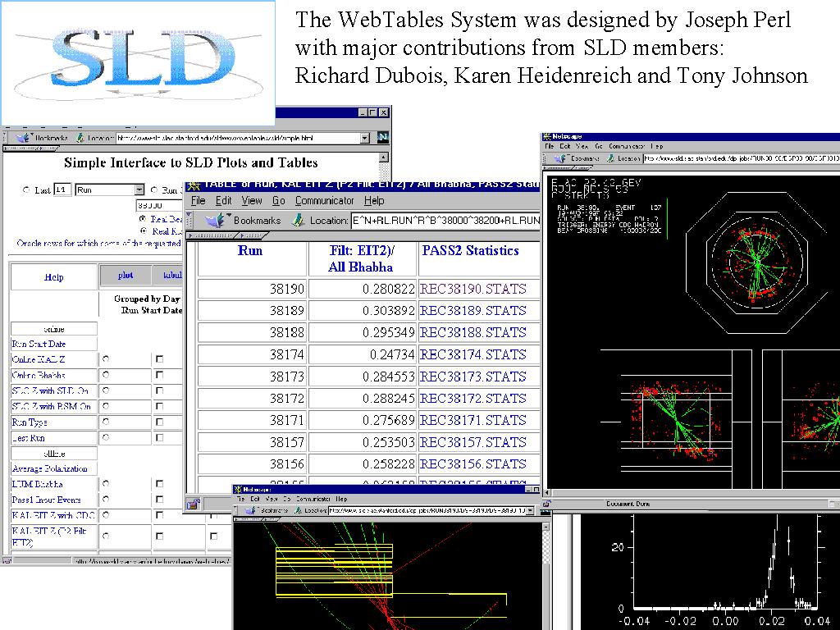Image resolution: width=840 pixels, height=630 pixels.
Task: Click the SLD logo image
Action: [x=138, y=63]
